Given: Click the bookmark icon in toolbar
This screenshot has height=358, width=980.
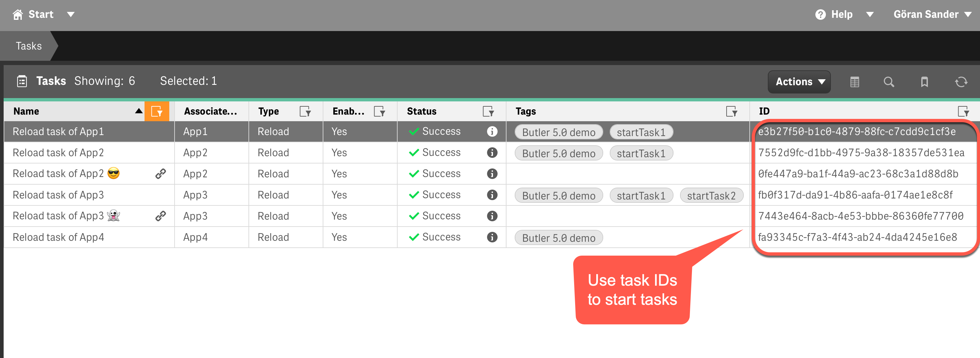Looking at the screenshot, I should click(924, 82).
